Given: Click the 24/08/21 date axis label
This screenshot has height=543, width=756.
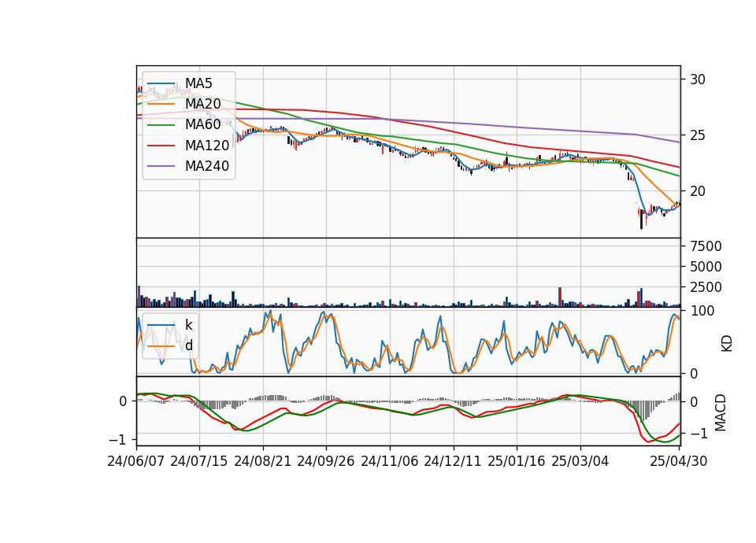Looking at the screenshot, I should pyautogui.click(x=263, y=461).
